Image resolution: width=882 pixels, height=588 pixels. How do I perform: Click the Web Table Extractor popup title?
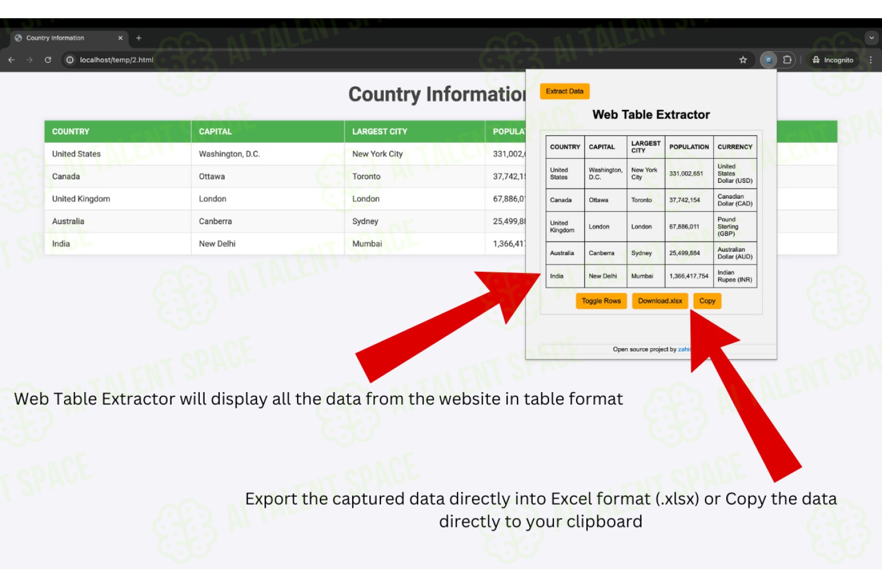[x=651, y=115]
